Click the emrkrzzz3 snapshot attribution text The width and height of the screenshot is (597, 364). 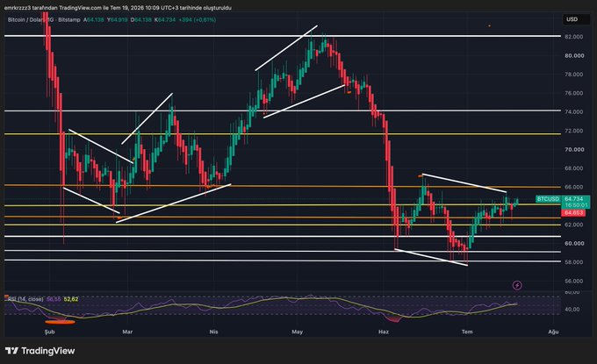click(118, 8)
